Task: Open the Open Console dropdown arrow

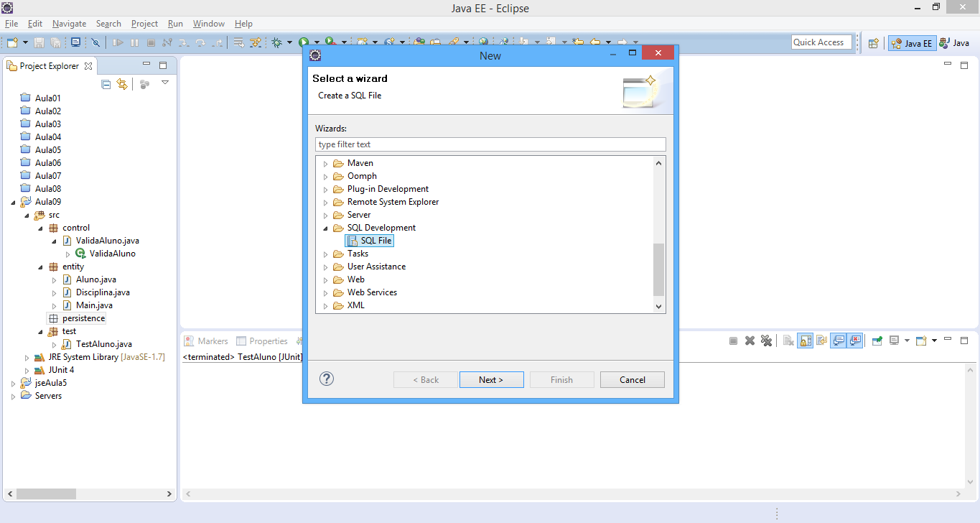Action: coord(934,341)
